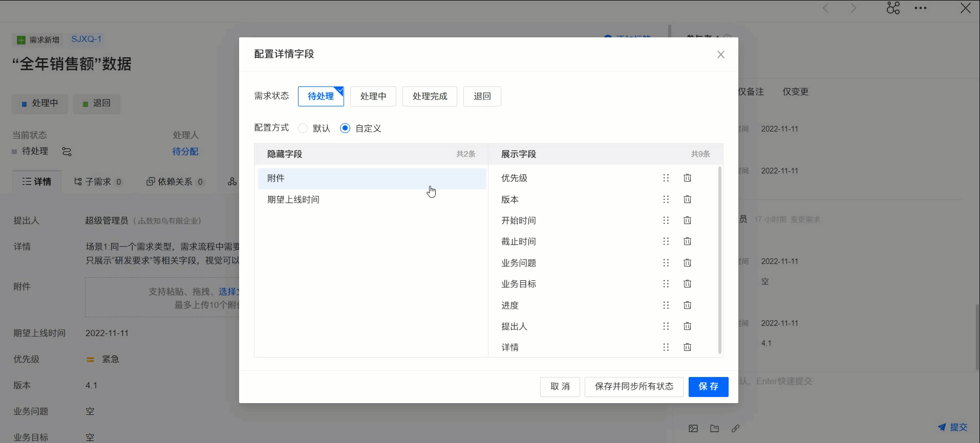Select the 退回 status option
This screenshot has width=980, height=443.
[x=482, y=96]
